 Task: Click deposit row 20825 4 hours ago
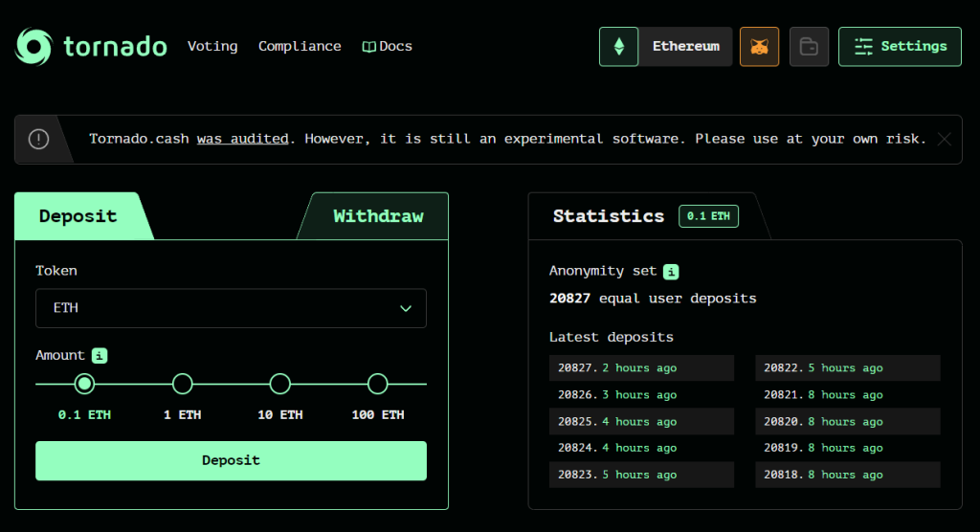point(641,421)
